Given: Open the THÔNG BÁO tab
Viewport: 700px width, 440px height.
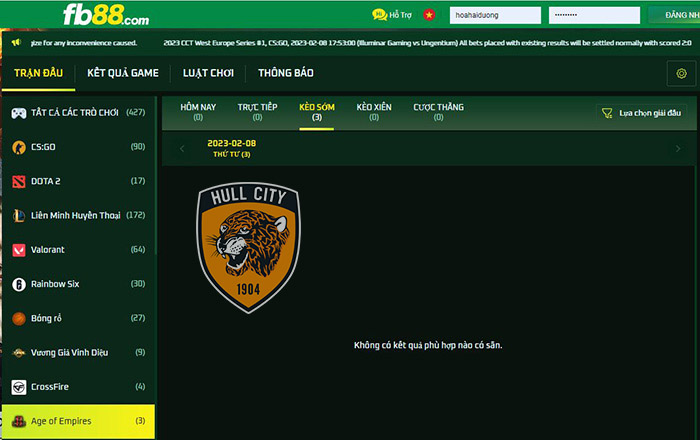Looking at the screenshot, I should click(x=286, y=73).
